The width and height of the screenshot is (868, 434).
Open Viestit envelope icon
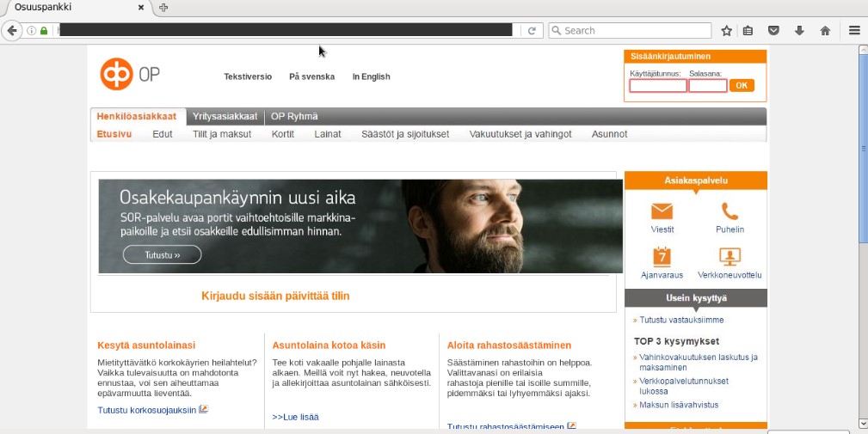662,211
